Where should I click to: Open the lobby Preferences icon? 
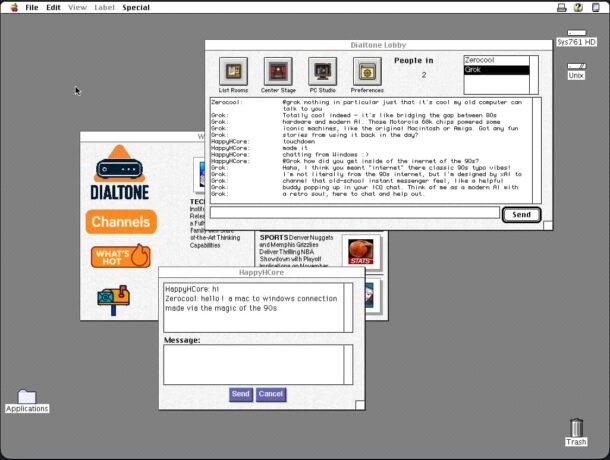(x=366, y=72)
